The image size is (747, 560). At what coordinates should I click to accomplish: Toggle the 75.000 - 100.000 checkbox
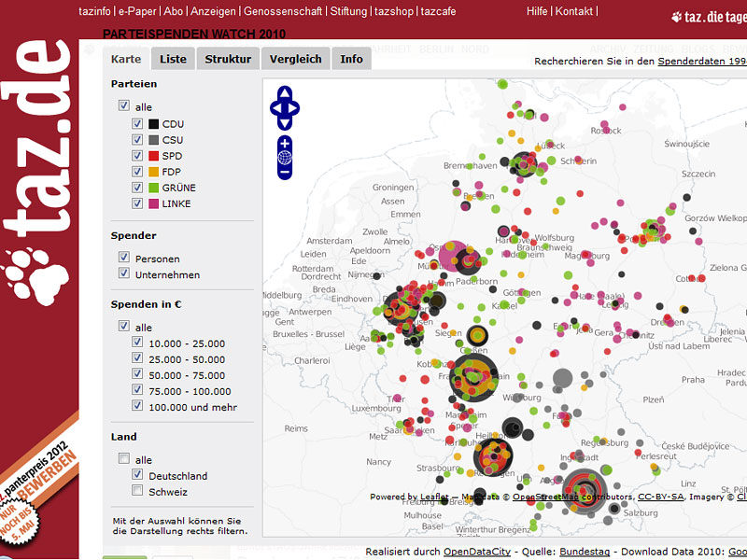pos(137,389)
